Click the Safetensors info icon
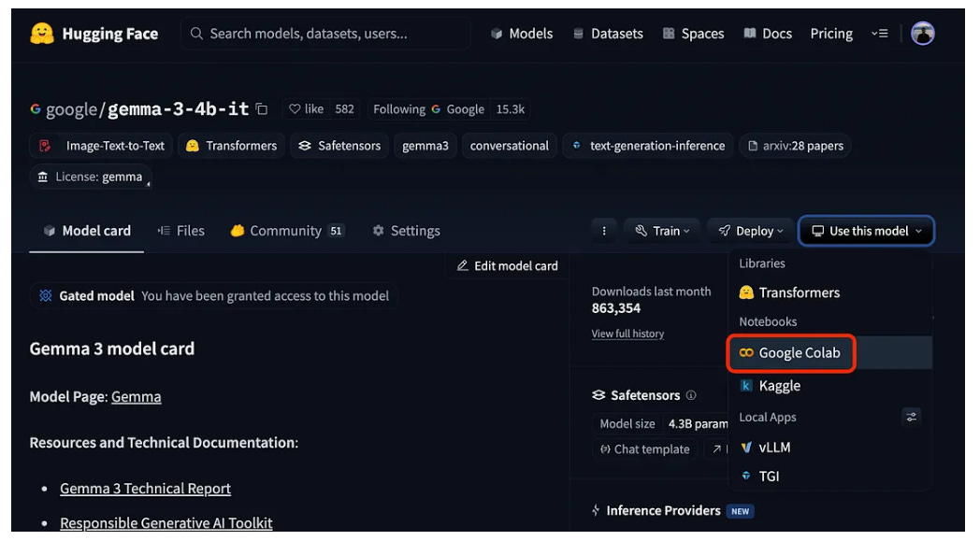The image size is (980, 541). tap(691, 395)
